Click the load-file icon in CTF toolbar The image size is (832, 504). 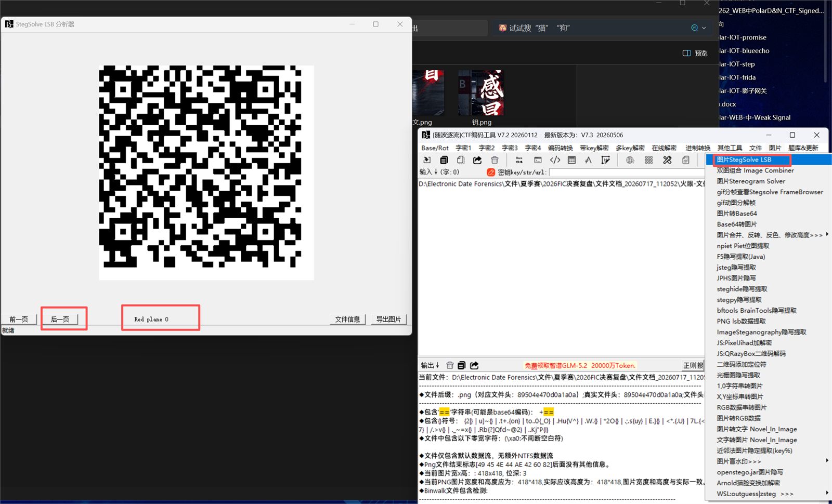point(427,160)
